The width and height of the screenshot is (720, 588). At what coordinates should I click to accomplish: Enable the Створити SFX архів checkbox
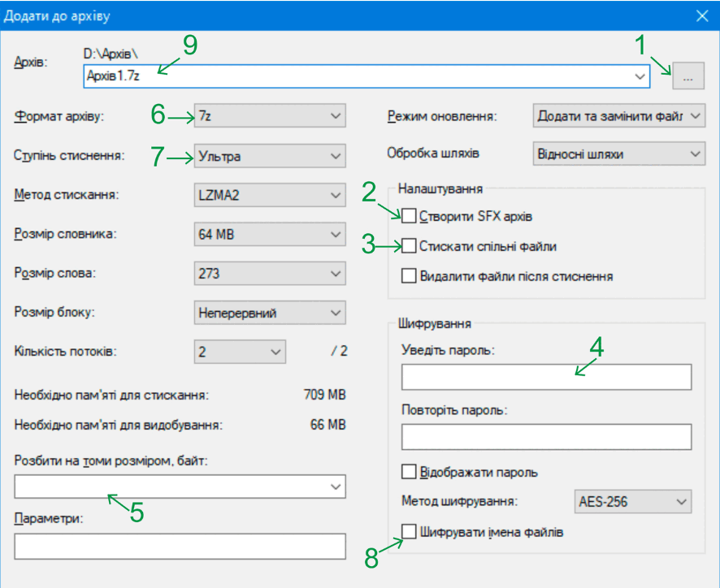pos(409,216)
